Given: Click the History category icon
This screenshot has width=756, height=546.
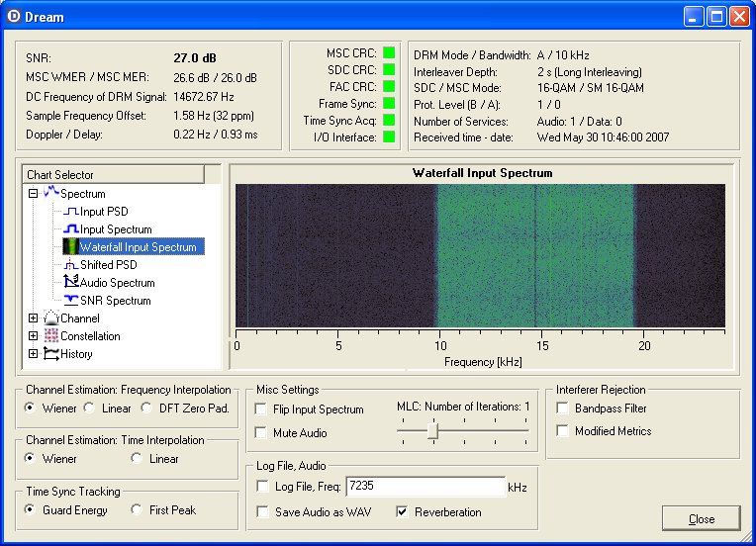Looking at the screenshot, I should tap(51, 354).
